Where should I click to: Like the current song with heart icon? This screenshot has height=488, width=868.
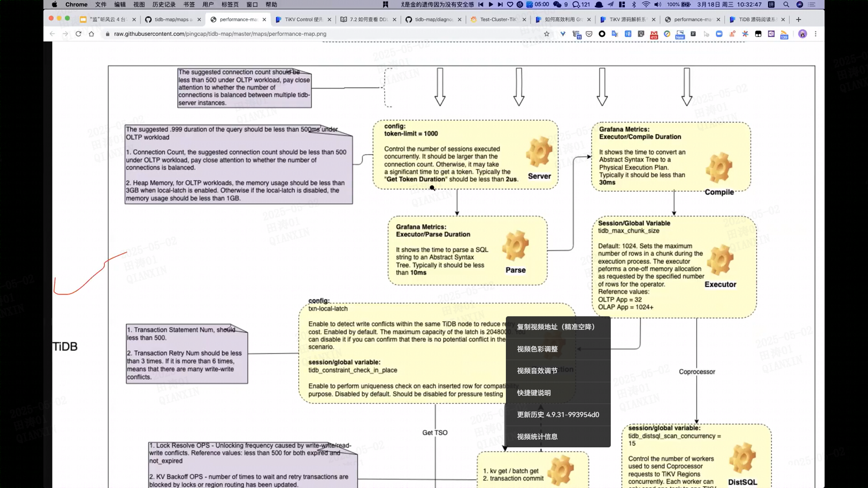pos(510,5)
